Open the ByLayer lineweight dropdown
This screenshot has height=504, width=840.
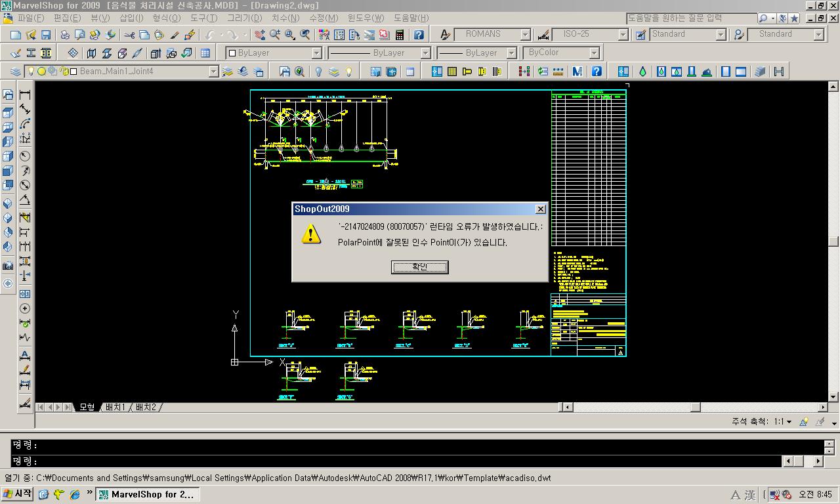(511, 53)
